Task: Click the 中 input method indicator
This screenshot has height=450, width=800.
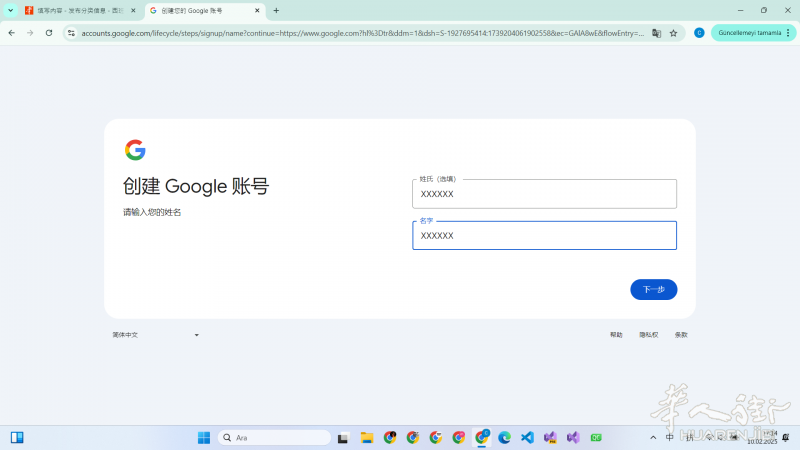Action: click(x=670, y=438)
